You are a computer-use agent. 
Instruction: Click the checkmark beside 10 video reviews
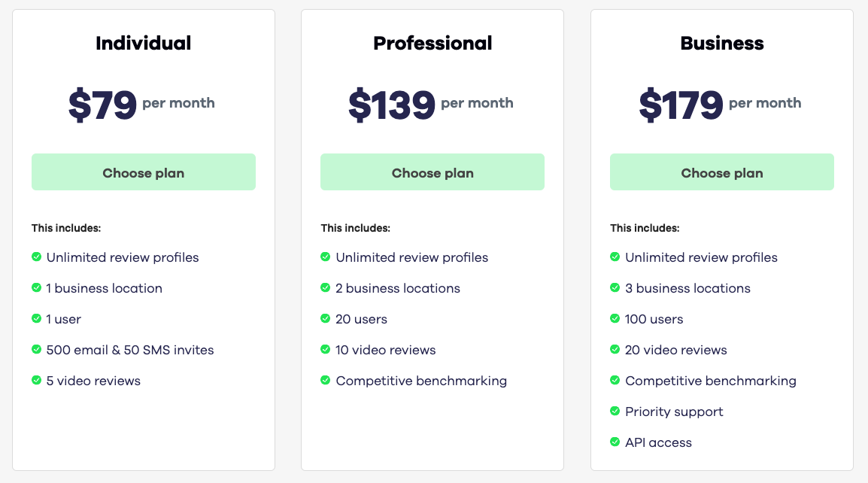pos(326,350)
